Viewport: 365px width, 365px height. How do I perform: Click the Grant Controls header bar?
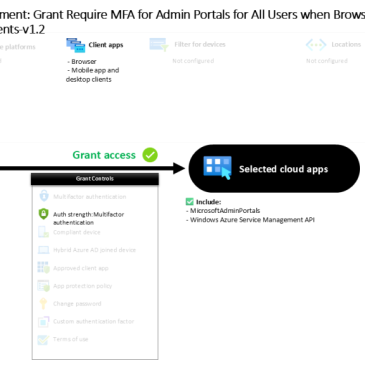coord(95,179)
